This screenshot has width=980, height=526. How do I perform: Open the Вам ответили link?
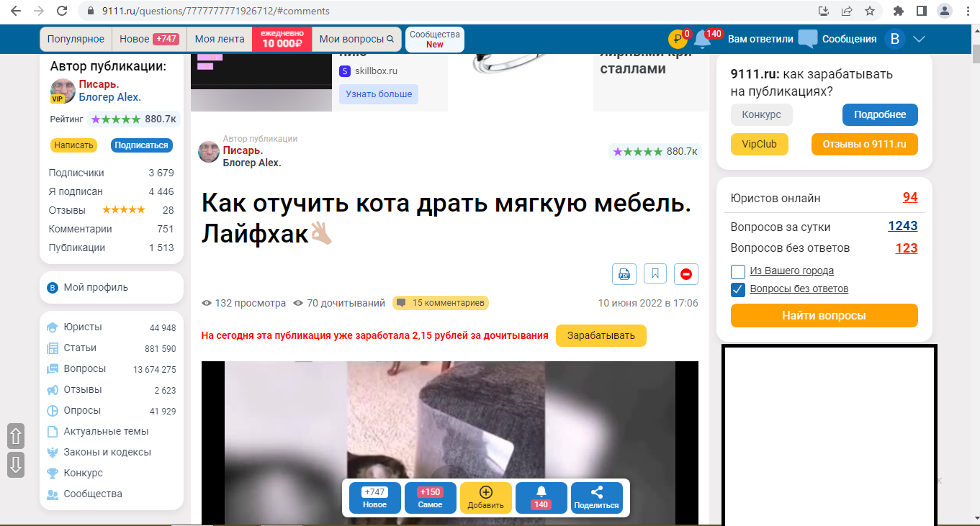click(x=760, y=39)
